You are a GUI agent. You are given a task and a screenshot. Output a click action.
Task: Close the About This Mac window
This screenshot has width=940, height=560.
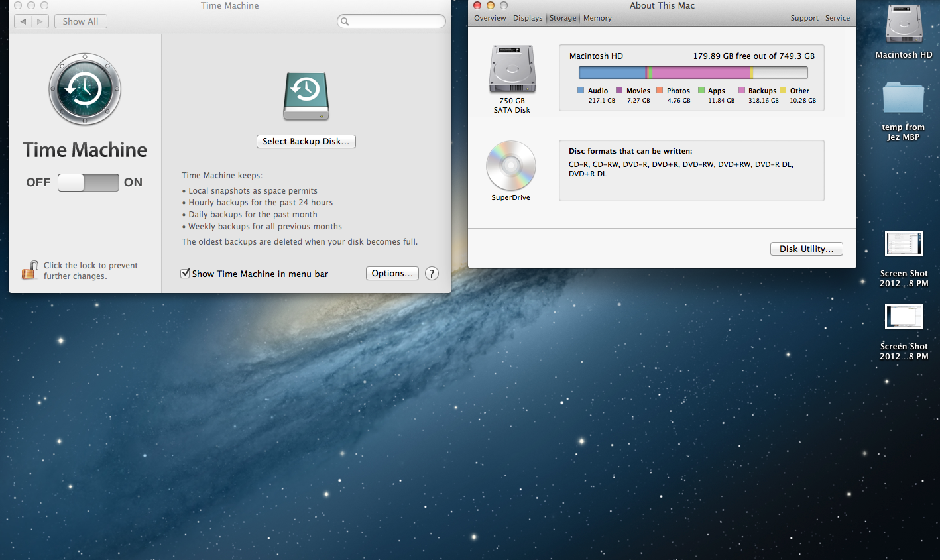(477, 5)
